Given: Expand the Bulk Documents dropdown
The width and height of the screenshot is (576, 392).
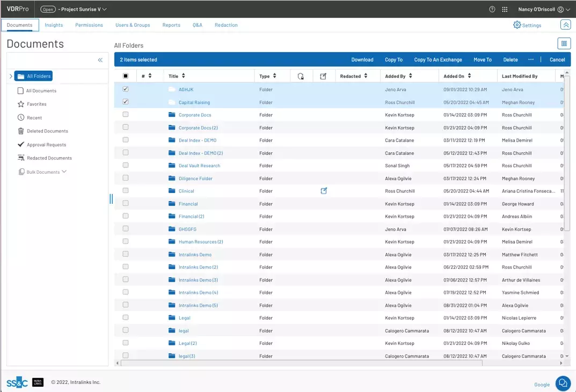Looking at the screenshot, I should coord(64,172).
